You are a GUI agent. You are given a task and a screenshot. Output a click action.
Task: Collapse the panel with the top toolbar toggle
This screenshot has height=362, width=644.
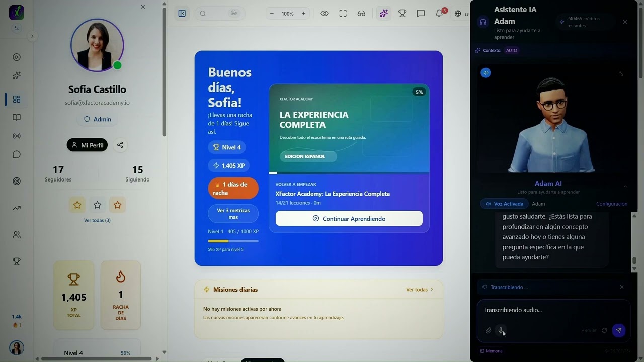pos(182,14)
